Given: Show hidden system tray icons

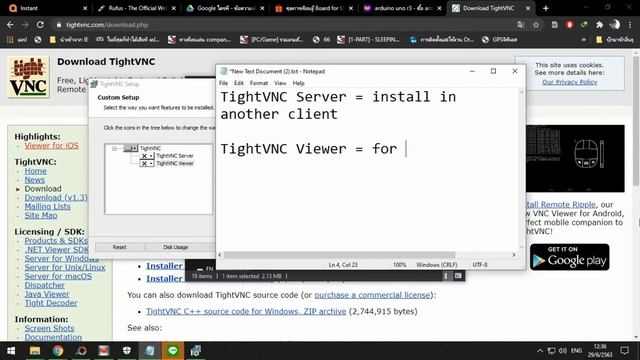Looking at the screenshot, I should tap(540, 351).
